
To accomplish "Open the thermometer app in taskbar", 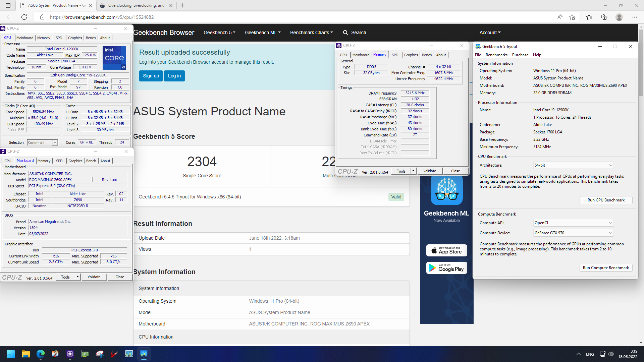I will [55, 354].
